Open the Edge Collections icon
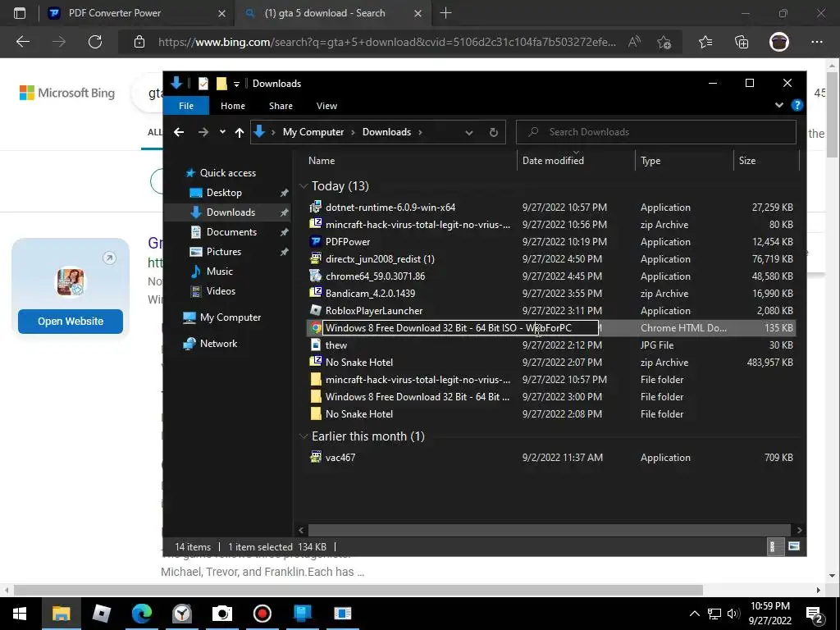Screen dimensions: 840x630 742,42
